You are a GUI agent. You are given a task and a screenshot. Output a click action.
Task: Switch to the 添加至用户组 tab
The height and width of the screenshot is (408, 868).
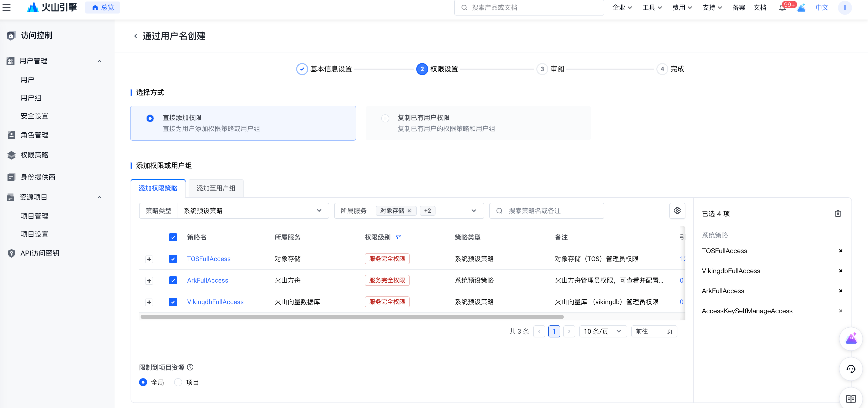click(216, 188)
